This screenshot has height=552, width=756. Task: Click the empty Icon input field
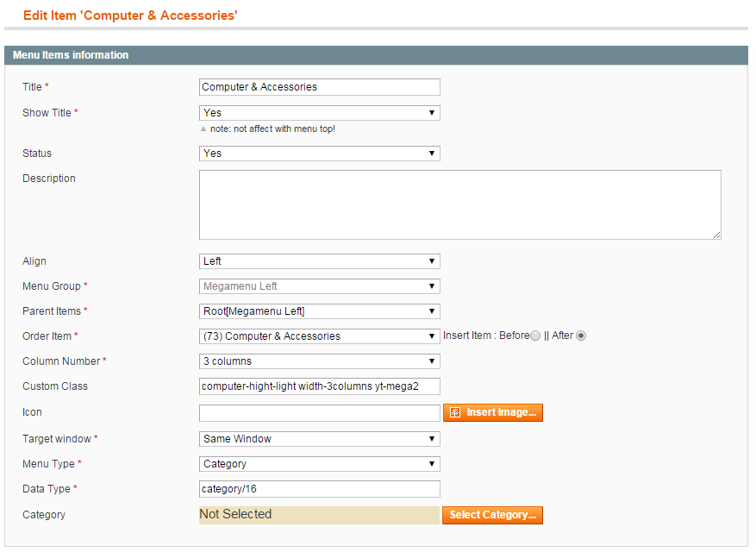pos(319,413)
